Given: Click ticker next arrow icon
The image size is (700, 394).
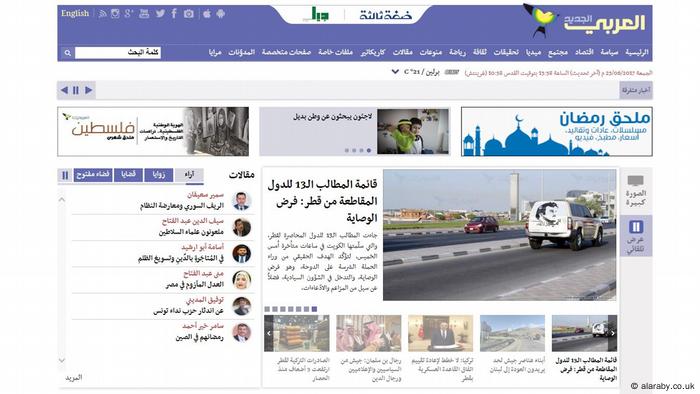Looking at the screenshot, I should click(88, 90).
